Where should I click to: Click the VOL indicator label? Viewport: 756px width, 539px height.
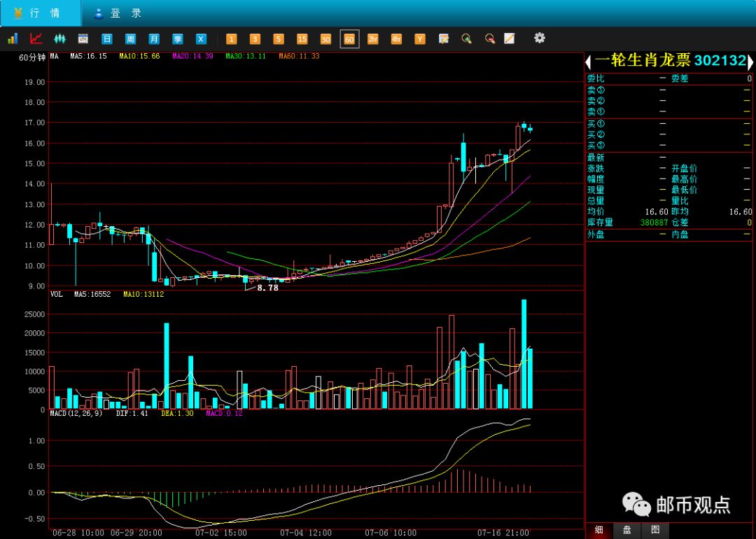click(x=57, y=294)
